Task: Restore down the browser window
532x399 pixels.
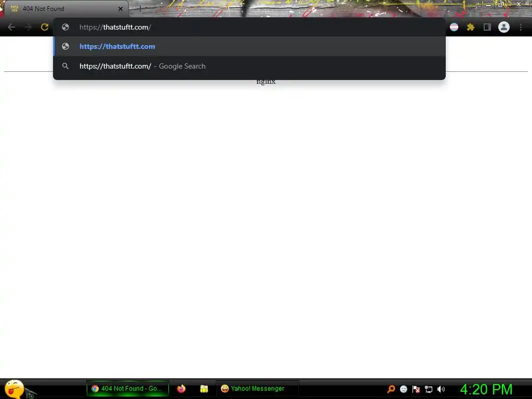Action: pos(500,4)
